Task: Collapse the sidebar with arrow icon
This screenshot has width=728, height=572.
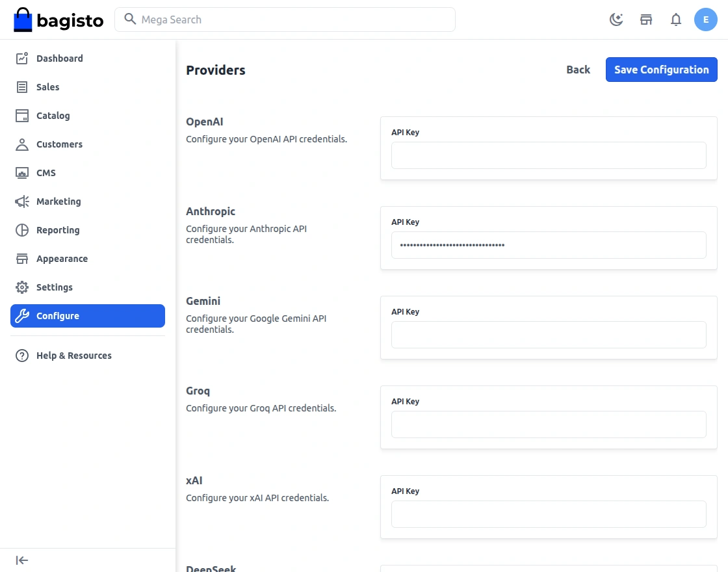Action: tap(22, 560)
